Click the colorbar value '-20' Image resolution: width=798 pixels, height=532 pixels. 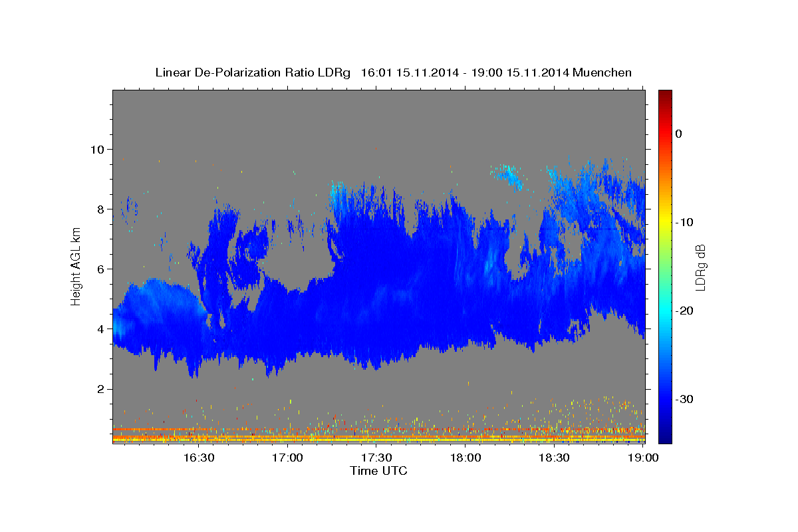click(x=684, y=311)
